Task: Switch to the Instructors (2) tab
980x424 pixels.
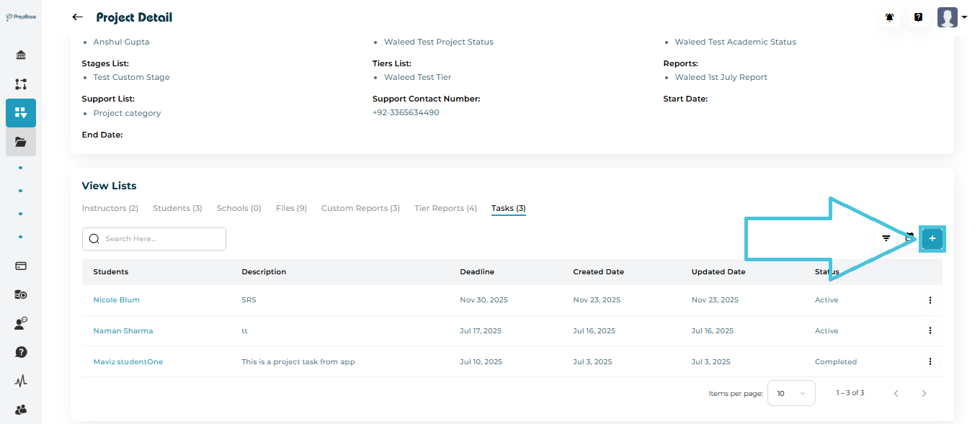Action: point(110,208)
